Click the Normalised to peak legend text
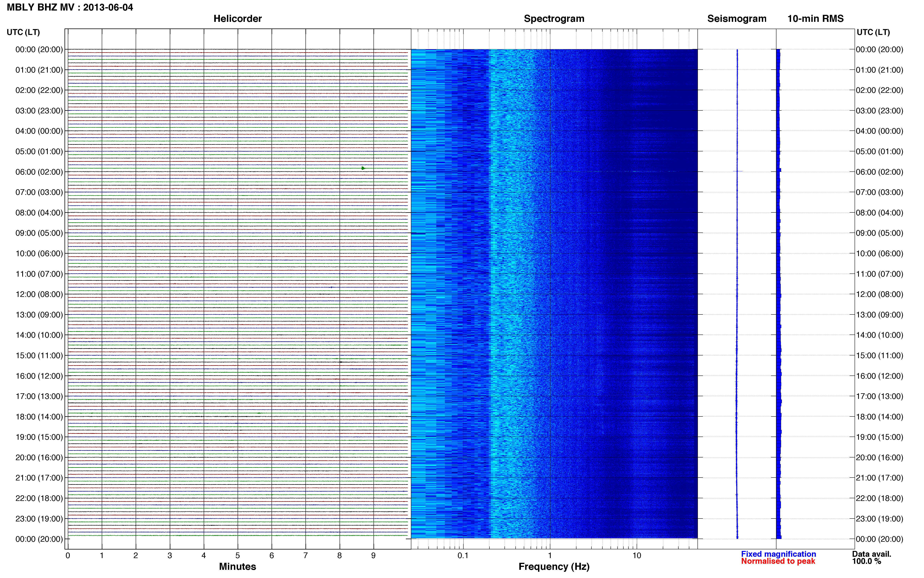Image resolution: width=924 pixels, height=578 pixels. [x=778, y=561]
